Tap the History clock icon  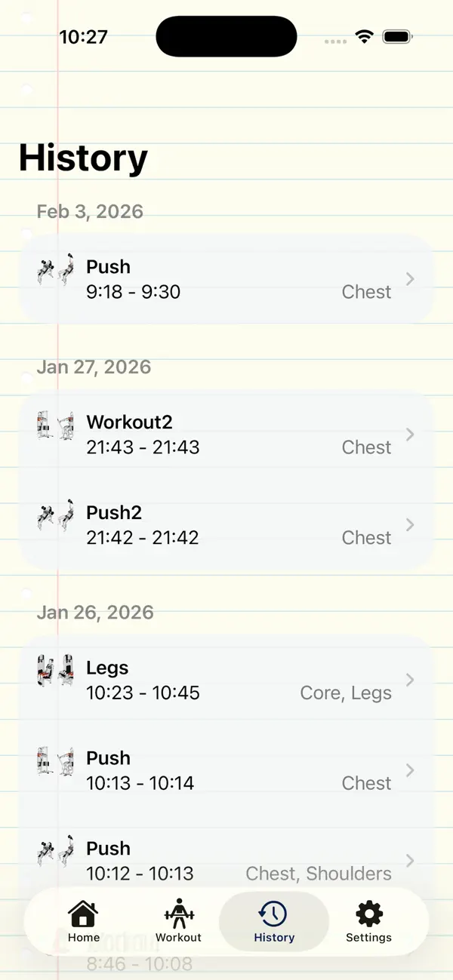(273, 914)
